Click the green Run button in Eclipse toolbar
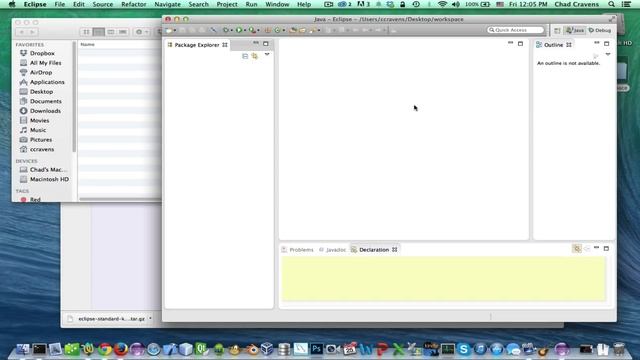 point(239,30)
